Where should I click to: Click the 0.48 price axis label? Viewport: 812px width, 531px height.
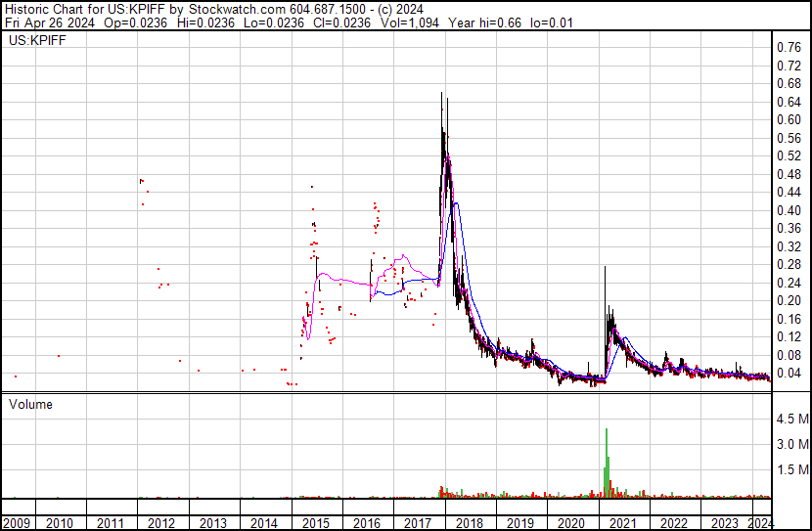pos(789,174)
